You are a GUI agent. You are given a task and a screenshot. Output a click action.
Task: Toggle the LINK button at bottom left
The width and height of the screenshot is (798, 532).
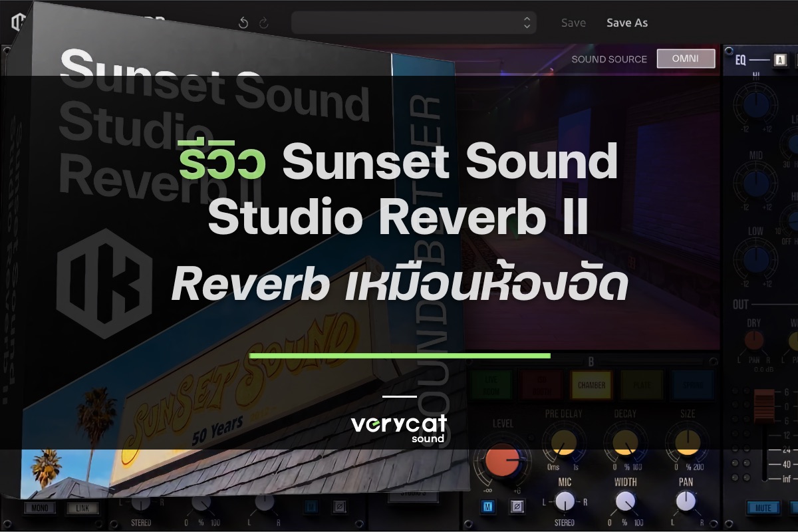click(82, 509)
